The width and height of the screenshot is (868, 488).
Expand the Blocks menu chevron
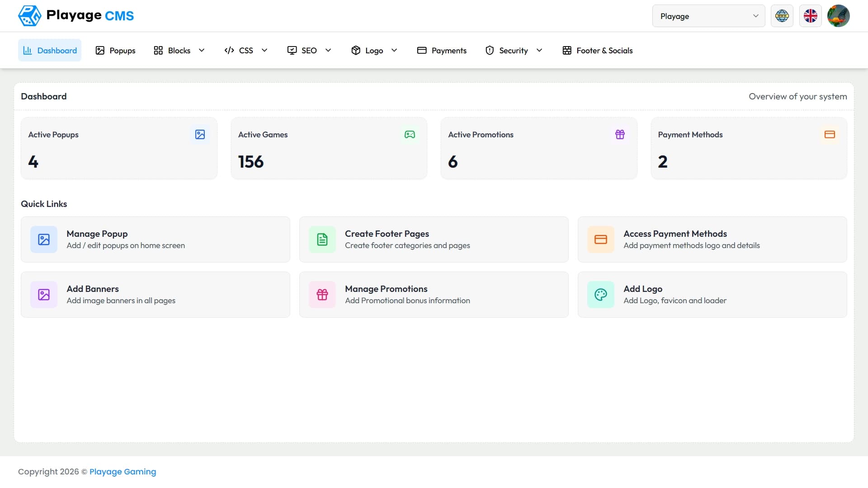(x=202, y=50)
